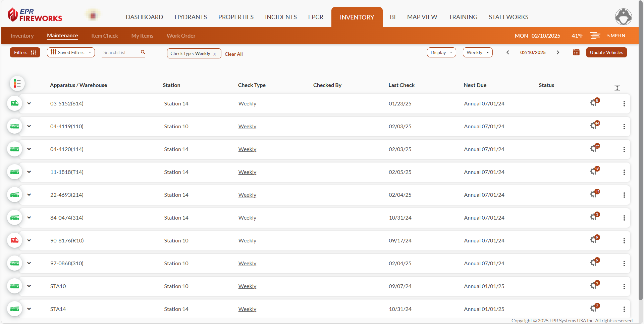
Task: Go to the HYDRANTS menu item
Action: (x=191, y=17)
